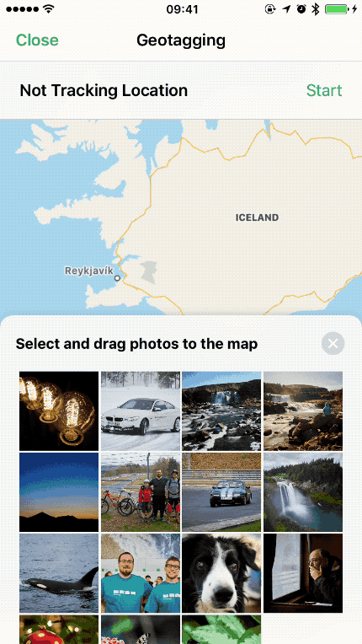
Task: Select the tall waterfall in forest photo
Action: point(303,492)
